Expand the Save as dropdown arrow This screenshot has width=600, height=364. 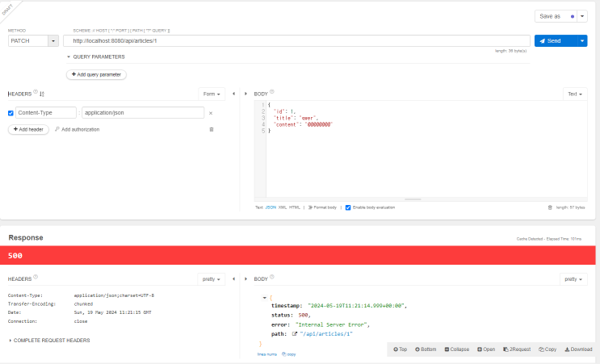point(583,15)
